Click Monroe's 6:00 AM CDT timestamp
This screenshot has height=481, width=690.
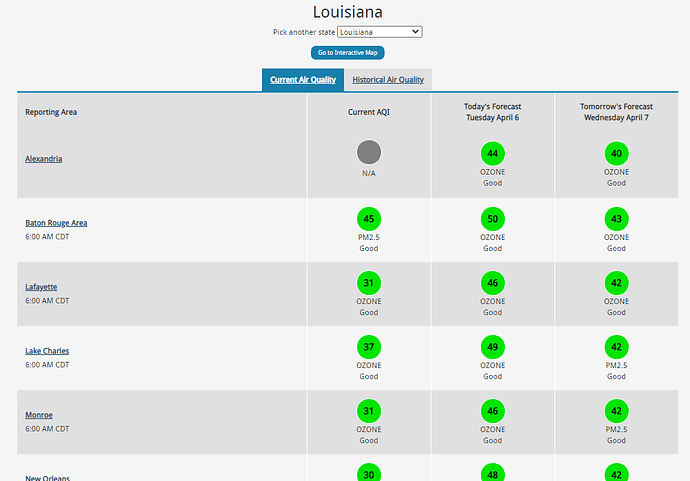coord(47,429)
